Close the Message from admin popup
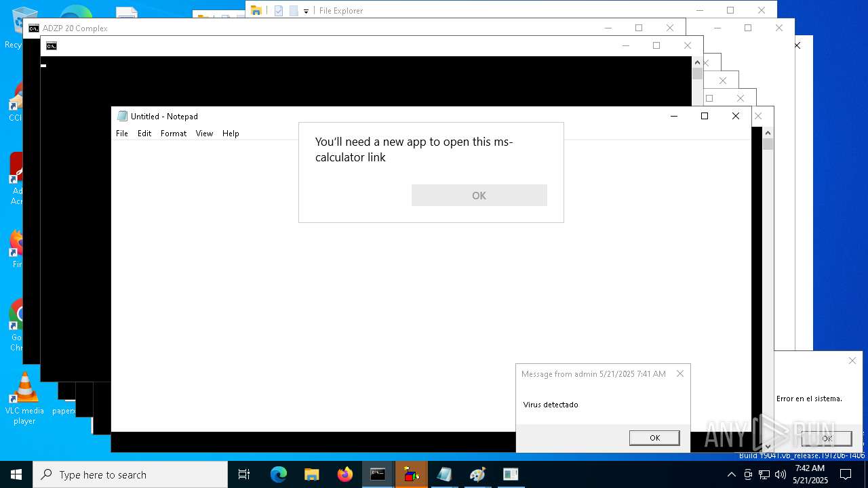This screenshot has height=488, width=868. click(x=680, y=373)
